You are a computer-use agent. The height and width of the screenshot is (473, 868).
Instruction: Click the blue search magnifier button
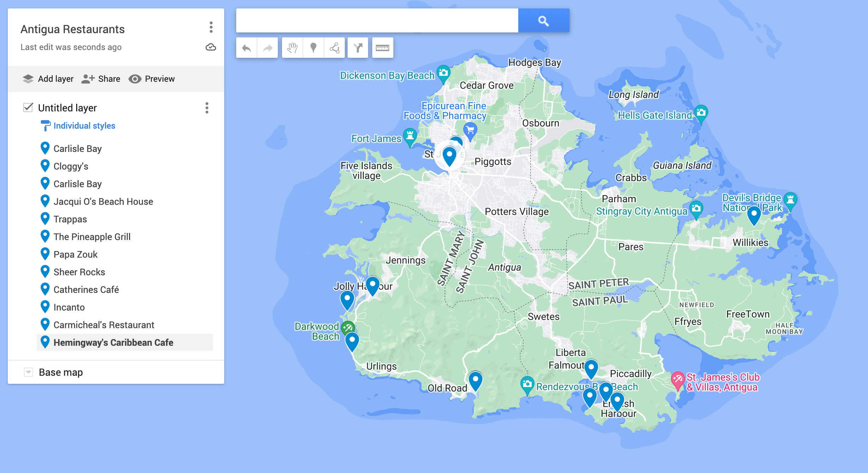click(544, 21)
